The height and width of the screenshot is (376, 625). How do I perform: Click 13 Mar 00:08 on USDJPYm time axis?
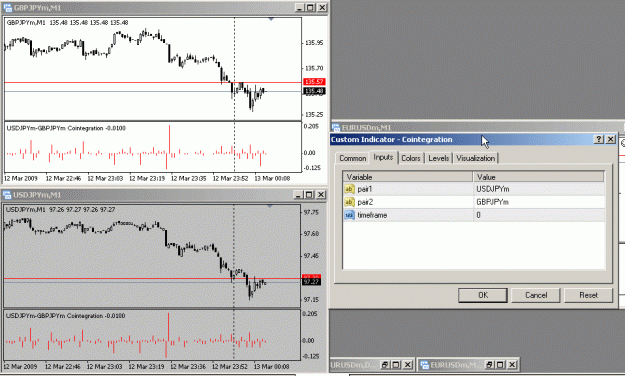271,366
